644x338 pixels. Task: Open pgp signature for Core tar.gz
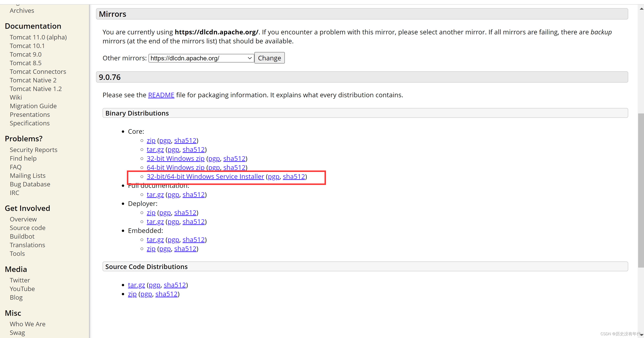pyautogui.click(x=173, y=149)
